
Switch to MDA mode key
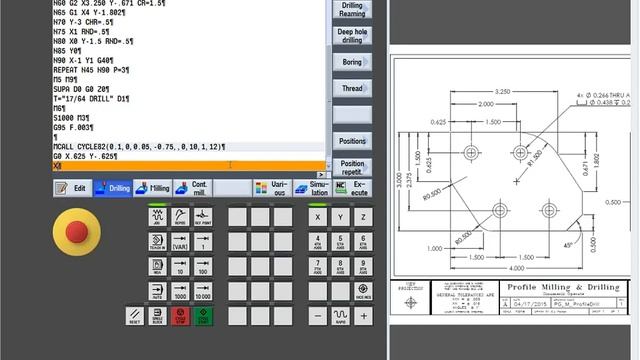158,266
